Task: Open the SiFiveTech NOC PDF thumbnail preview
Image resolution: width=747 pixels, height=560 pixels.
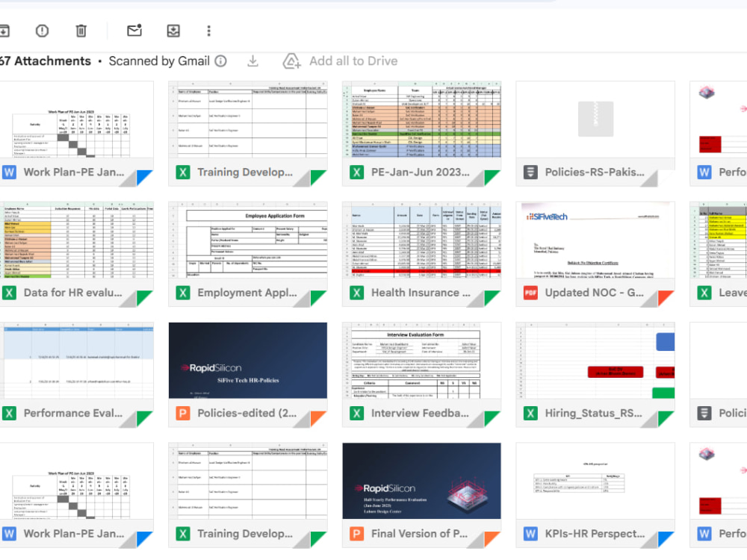Action: pyautogui.click(x=595, y=240)
